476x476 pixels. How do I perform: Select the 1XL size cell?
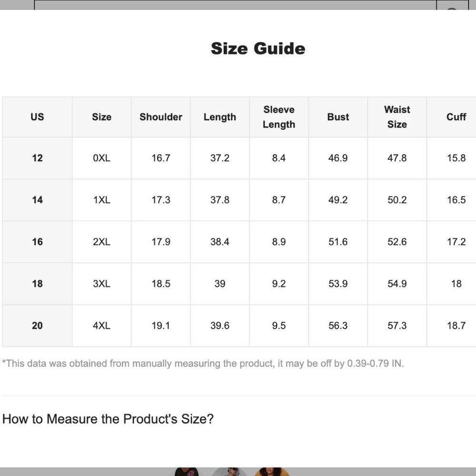(x=101, y=200)
